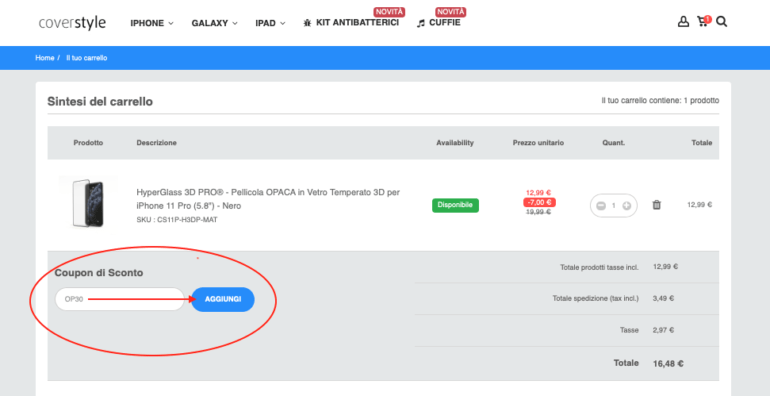This screenshot has width=770, height=396.
Task: Expand the IPHONE menu
Action: pyautogui.click(x=152, y=23)
